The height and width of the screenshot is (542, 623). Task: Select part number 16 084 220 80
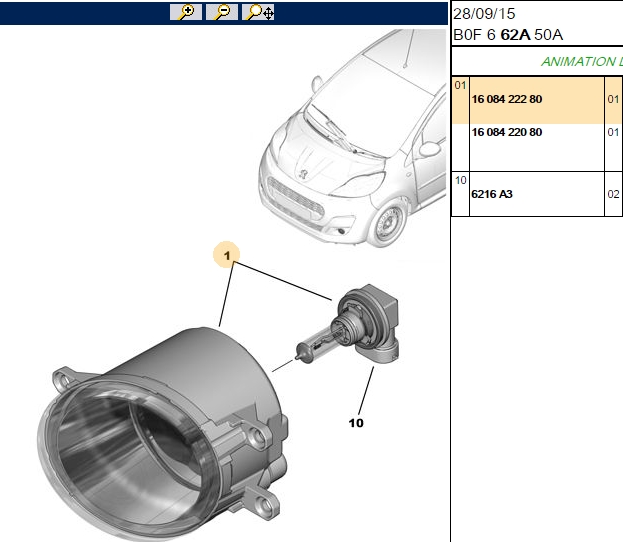point(507,132)
